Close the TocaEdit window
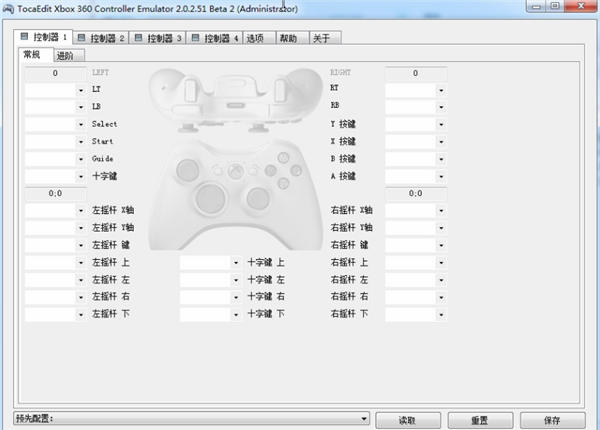The height and width of the screenshot is (430, 600). point(581,7)
